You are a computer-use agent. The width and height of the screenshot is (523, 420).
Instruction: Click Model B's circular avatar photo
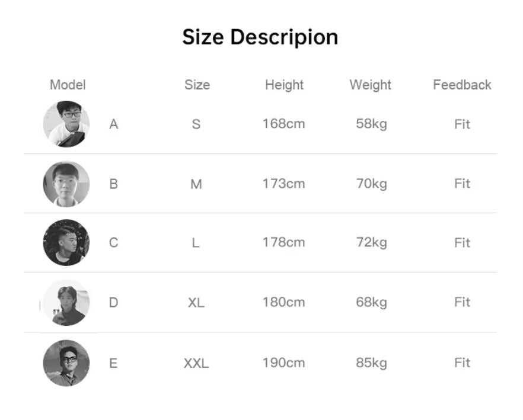(66, 184)
